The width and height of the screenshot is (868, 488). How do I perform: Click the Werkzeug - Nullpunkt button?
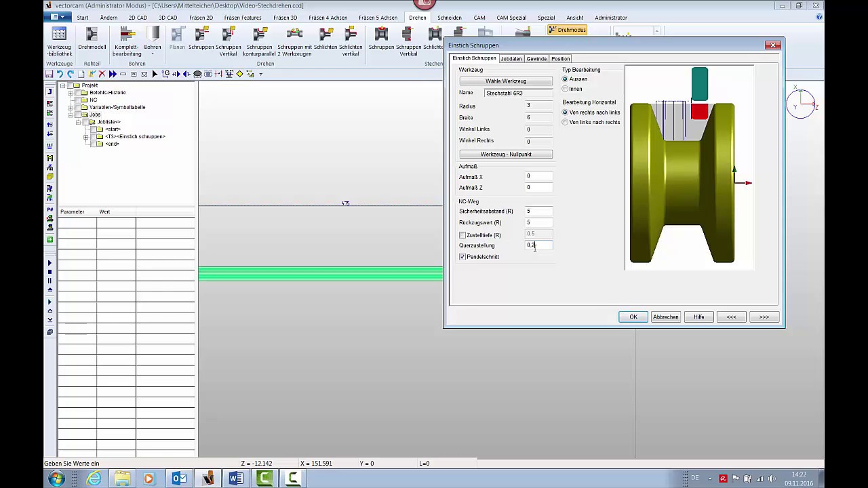(x=506, y=155)
